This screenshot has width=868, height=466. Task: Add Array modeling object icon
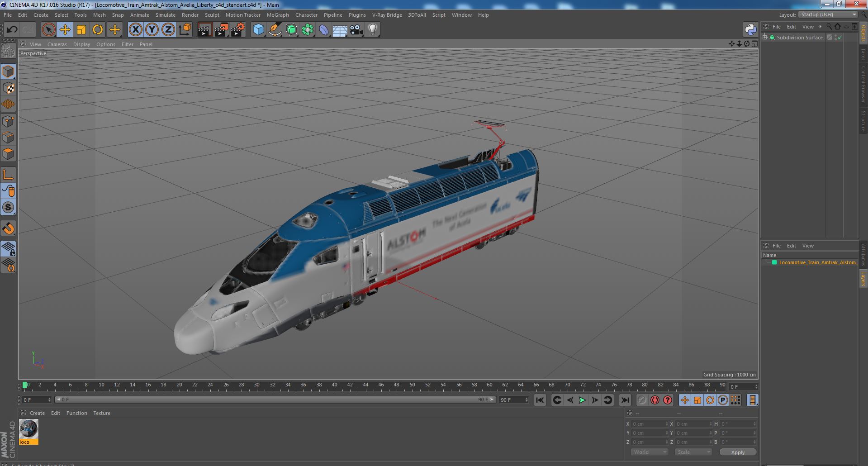(308, 30)
